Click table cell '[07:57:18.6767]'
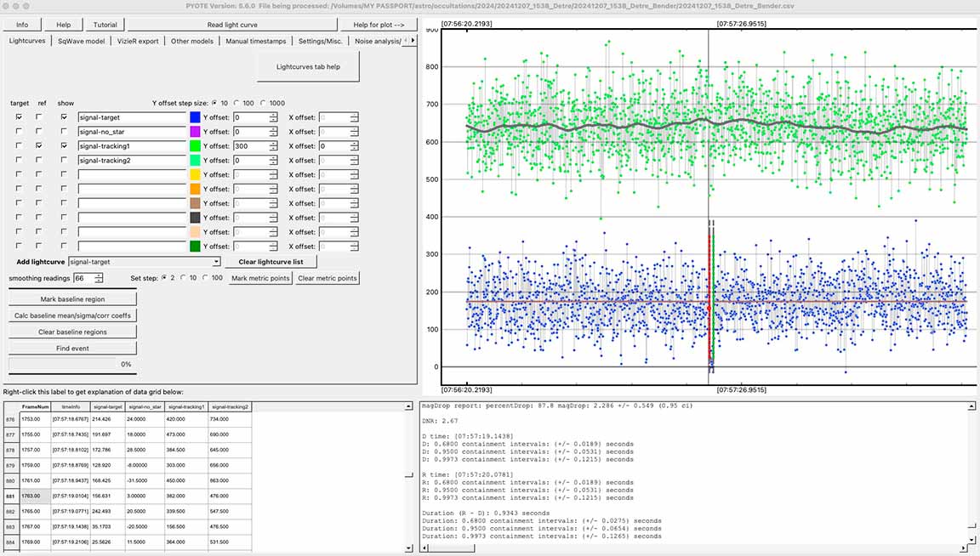The height and width of the screenshot is (556, 980). [71, 419]
